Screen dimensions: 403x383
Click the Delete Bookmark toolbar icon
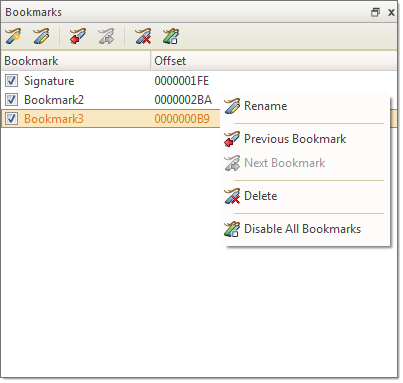tap(143, 36)
